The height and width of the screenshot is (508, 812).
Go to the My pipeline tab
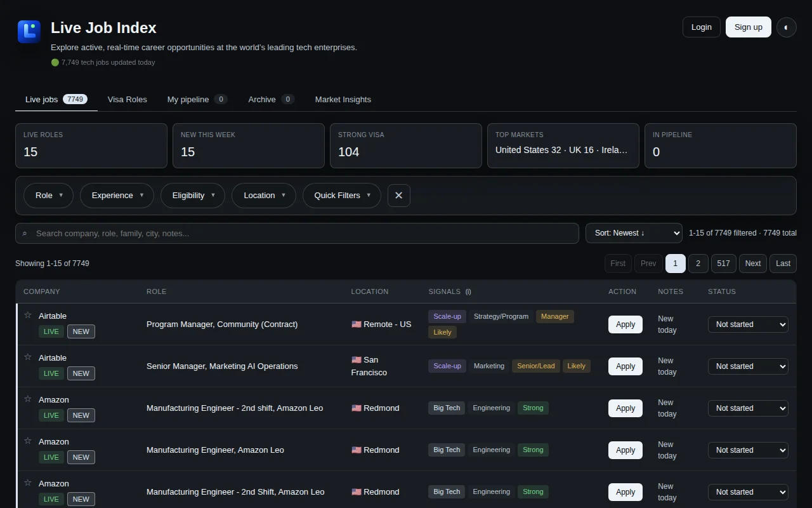click(x=197, y=100)
